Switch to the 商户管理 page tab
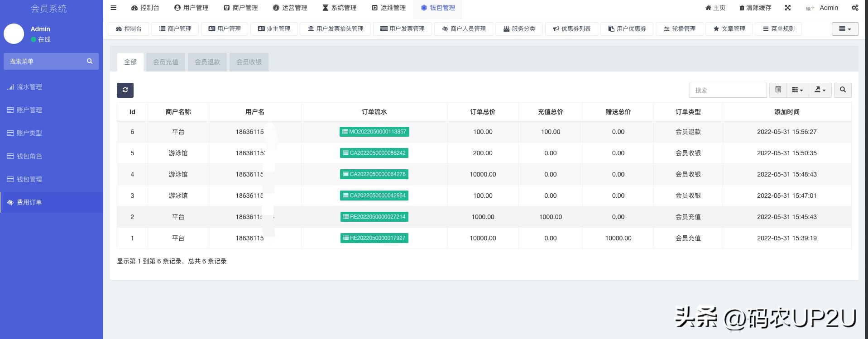Image resolution: width=868 pixels, height=339 pixels. (175, 29)
